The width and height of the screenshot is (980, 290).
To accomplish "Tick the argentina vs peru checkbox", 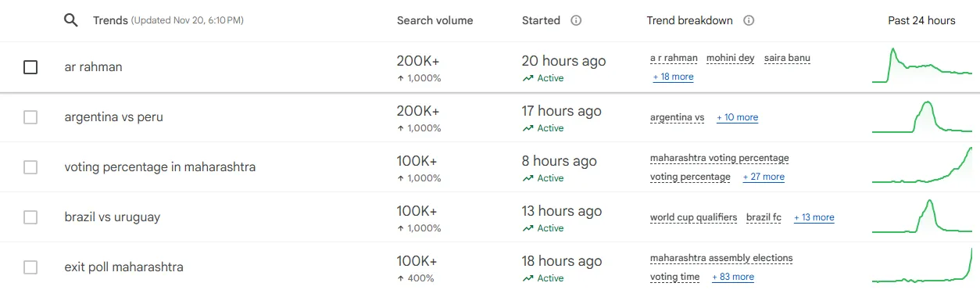I will click(x=30, y=117).
